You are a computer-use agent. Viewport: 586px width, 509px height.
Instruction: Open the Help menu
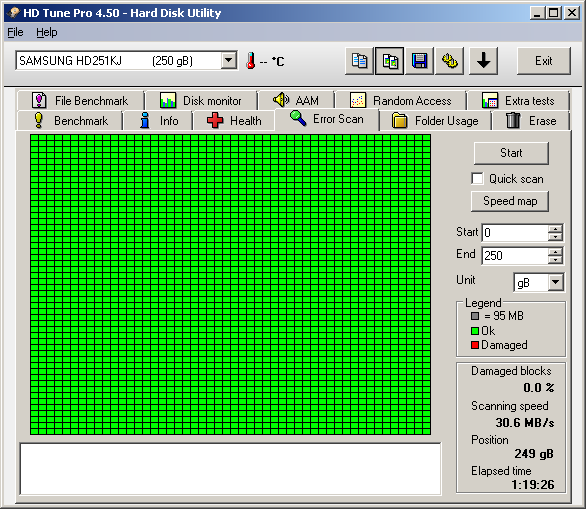tap(47, 33)
